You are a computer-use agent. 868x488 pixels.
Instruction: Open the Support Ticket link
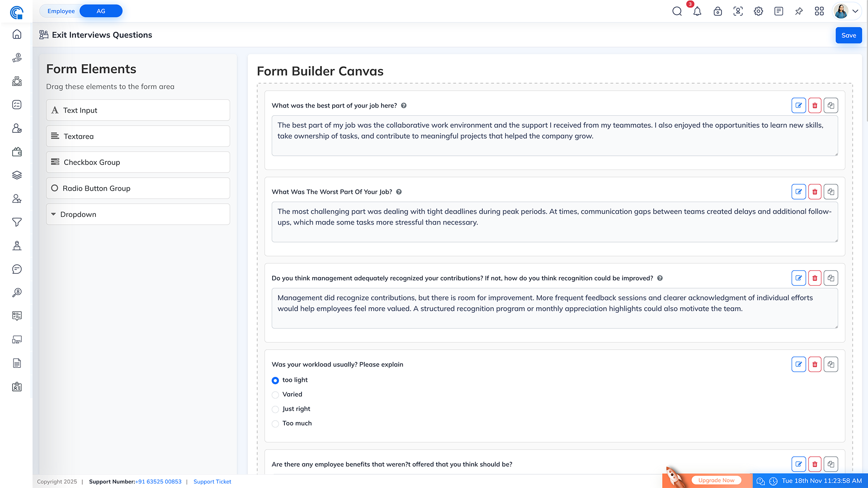tap(212, 482)
